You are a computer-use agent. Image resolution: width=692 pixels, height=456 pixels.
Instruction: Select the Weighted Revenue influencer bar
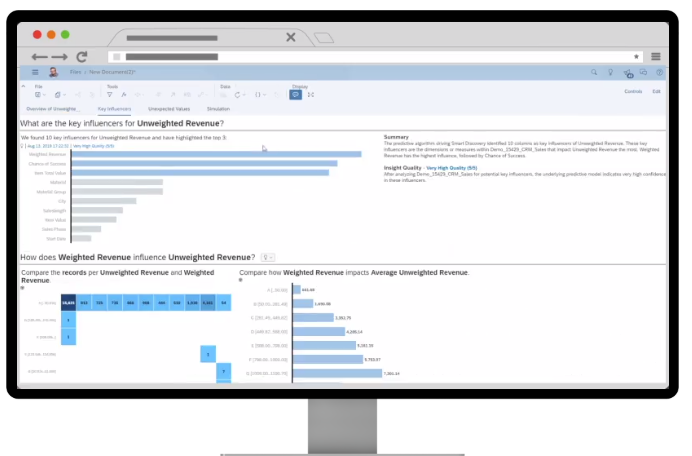click(216, 154)
